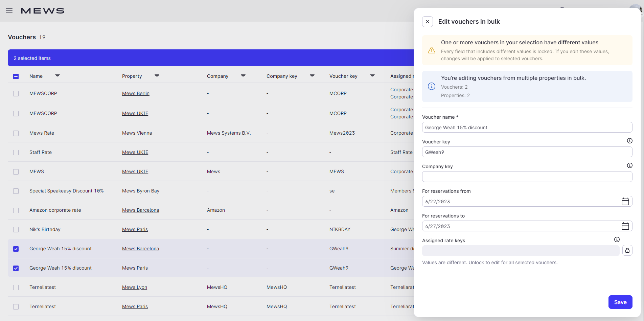Click the Mews Systems B.V. company cell
This screenshot has height=321, width=644.
click(229, 133)
